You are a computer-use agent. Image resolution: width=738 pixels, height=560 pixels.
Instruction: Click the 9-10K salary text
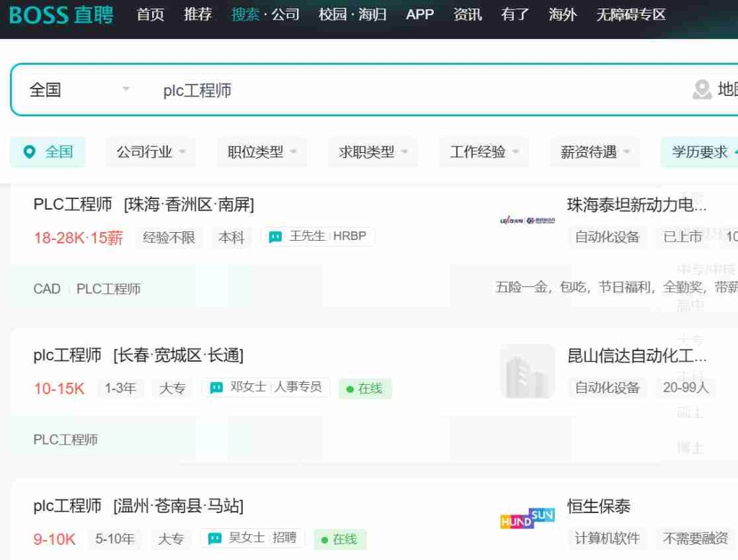pyautogui.click(x=54, y=539)
